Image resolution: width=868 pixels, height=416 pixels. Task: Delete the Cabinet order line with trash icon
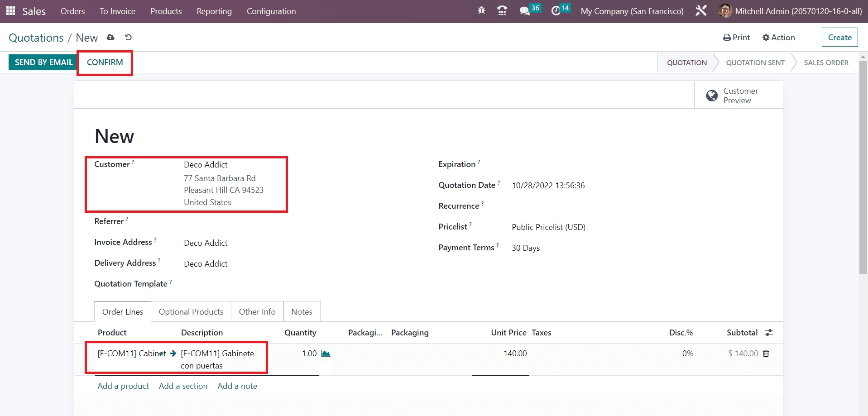pyautogui.click(x=766, y=354)
